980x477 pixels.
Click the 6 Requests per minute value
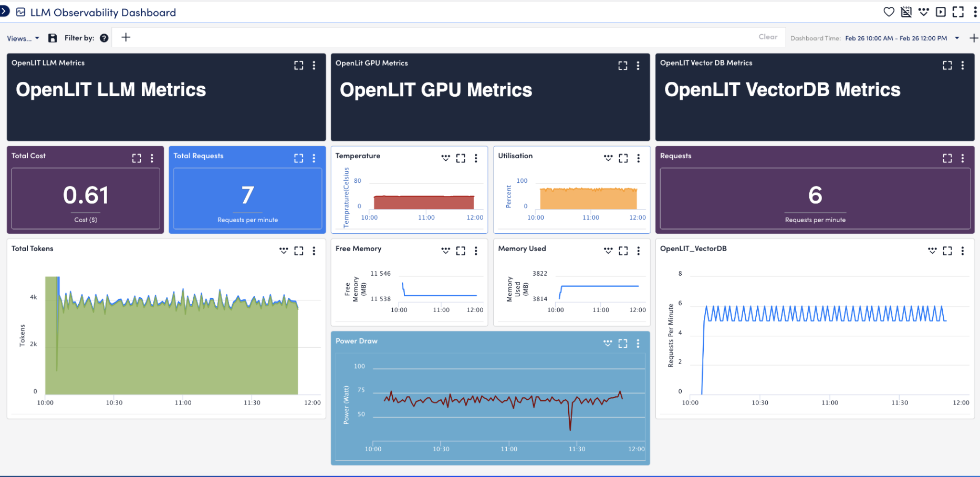[815, 195]
